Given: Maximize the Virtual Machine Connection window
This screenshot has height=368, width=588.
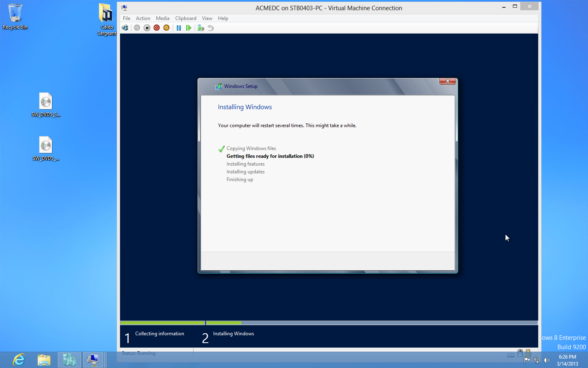Looking at the screenshot, I should tap(514, 7).
